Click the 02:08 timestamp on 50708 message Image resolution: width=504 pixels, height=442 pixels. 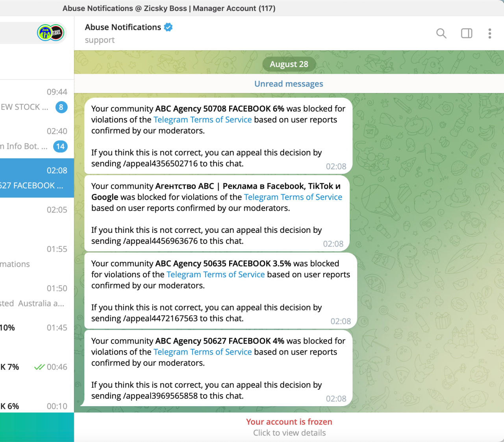click(x=336, y=167)
